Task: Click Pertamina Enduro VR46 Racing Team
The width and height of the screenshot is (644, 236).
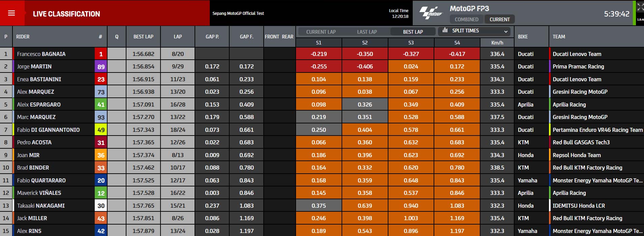Action: (597, 130)
